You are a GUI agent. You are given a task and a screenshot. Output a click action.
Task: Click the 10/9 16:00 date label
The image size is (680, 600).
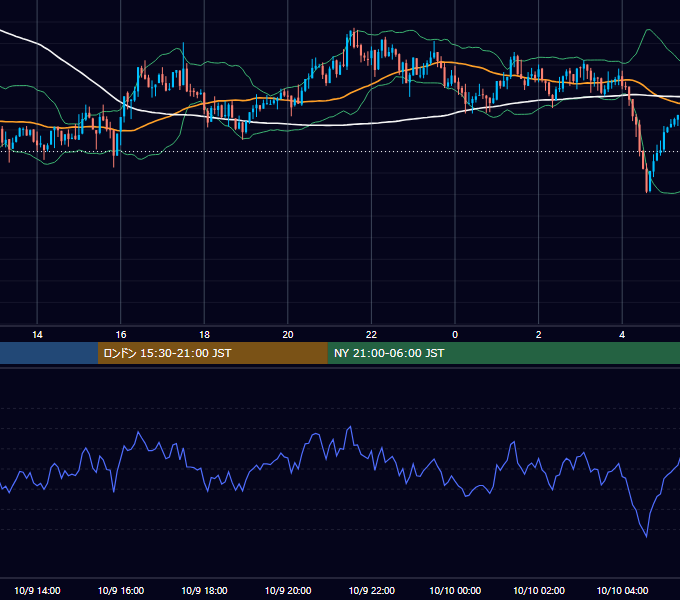(121, 590)
